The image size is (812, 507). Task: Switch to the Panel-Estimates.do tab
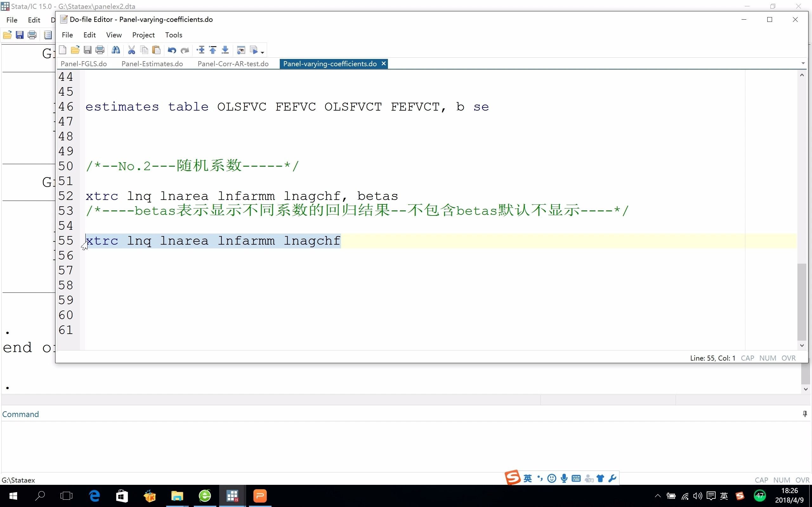[x=152, y=64]
